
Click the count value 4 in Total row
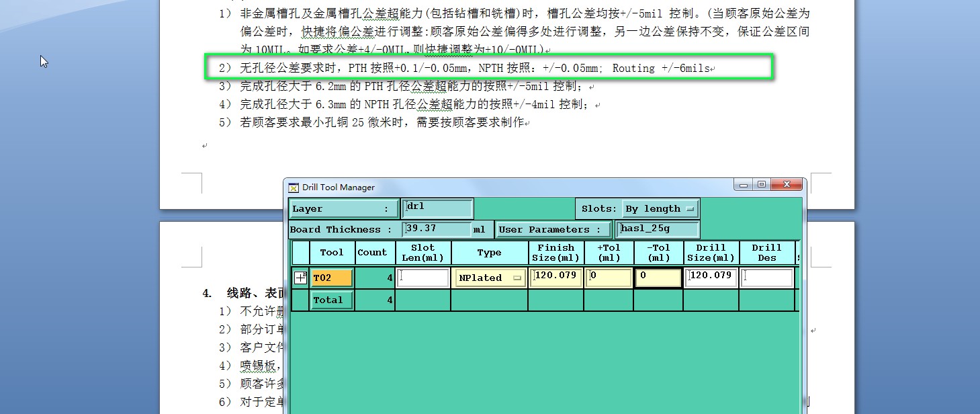375,300
